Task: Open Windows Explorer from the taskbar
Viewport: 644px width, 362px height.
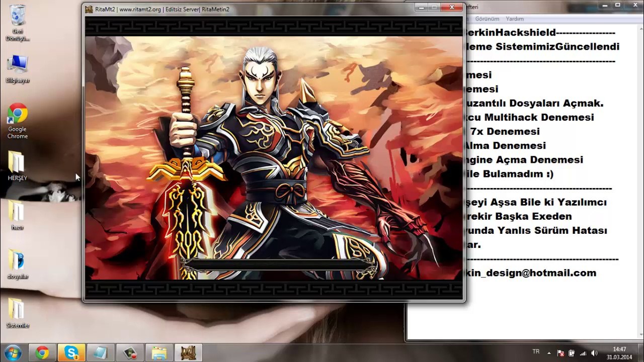Action: point(159,352)
